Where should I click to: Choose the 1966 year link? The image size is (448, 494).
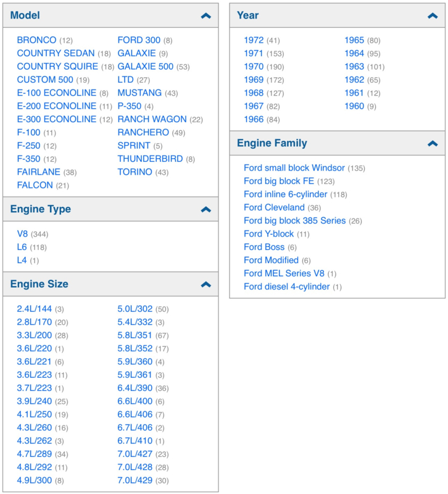(254, 119)
